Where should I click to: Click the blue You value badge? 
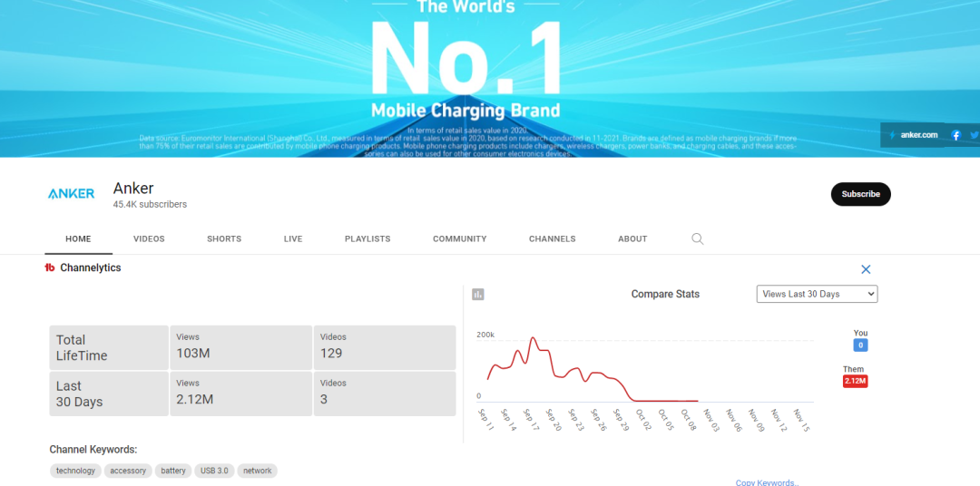pyautogui.click(x=860, y=345)
